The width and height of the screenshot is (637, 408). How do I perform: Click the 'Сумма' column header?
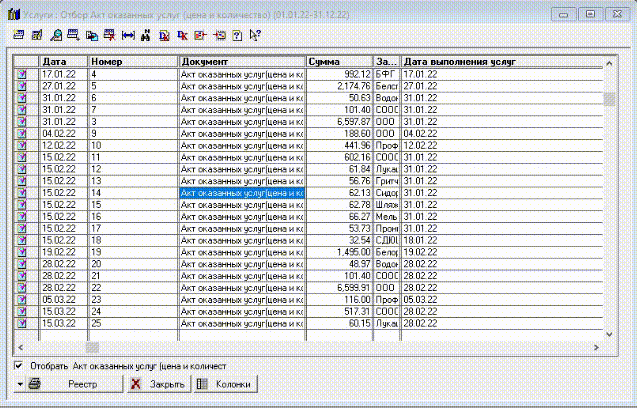[x=338, y=62]
